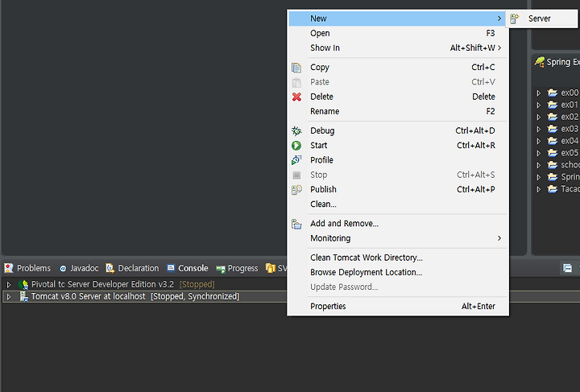Switch to the Console tab
Viewport: 580px width, 392px height.
(188, 268)
